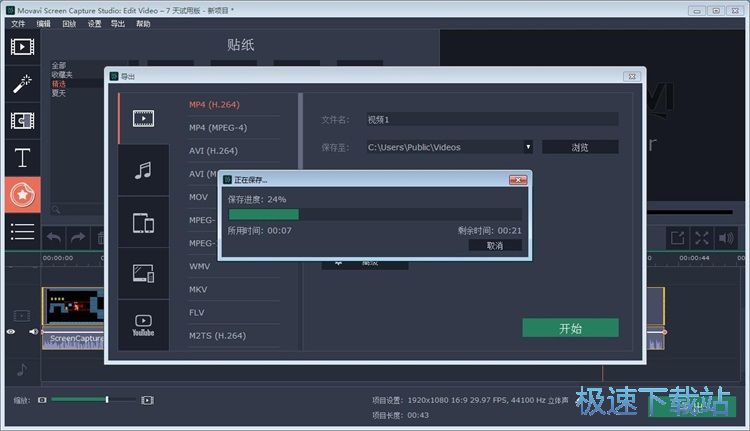Select AVI (H.264) format

pos(213,151)
